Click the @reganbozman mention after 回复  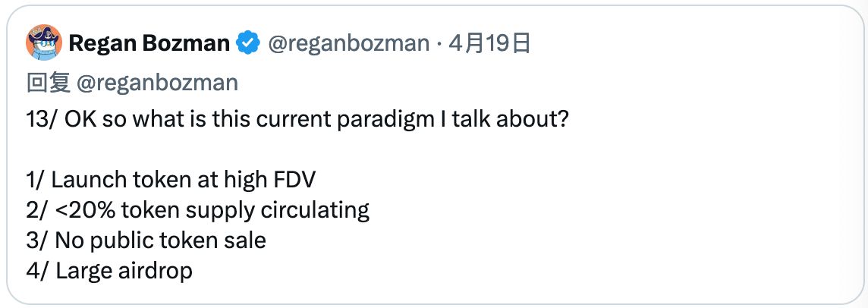[x=157, y=83]
